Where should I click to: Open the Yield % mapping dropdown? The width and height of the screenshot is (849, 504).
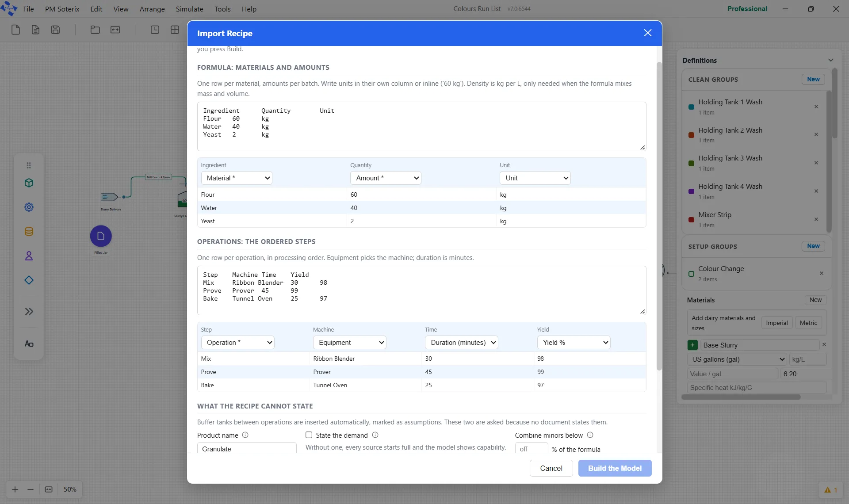coord(574,343)
